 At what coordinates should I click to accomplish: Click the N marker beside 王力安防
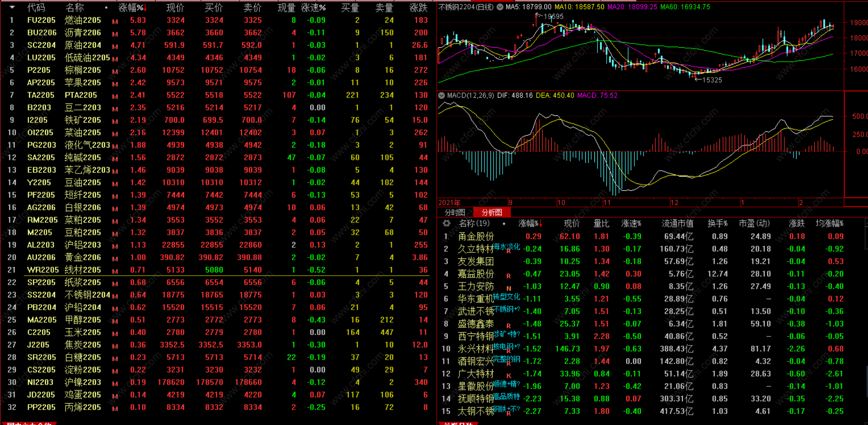click(x=509, y=288)
